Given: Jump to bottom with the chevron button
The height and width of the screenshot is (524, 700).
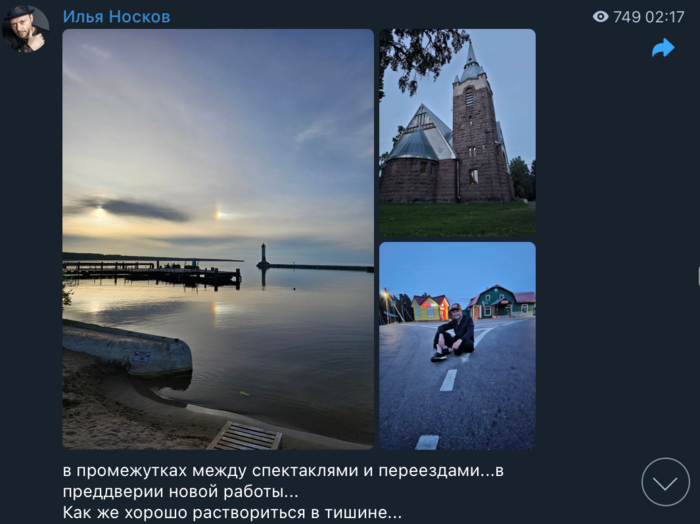Looking at the screenshot, I should [x=665, y=482].
